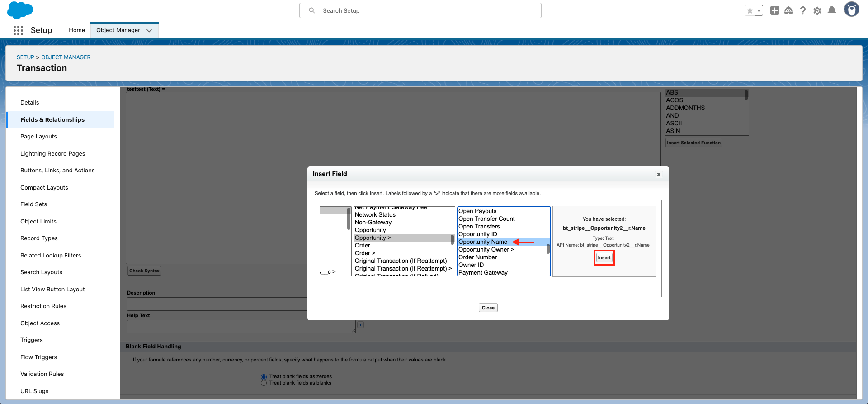The height and width of the screenshot is (404, 868).
Task: Click the Close button in the dialog
Action: [488, 308]
